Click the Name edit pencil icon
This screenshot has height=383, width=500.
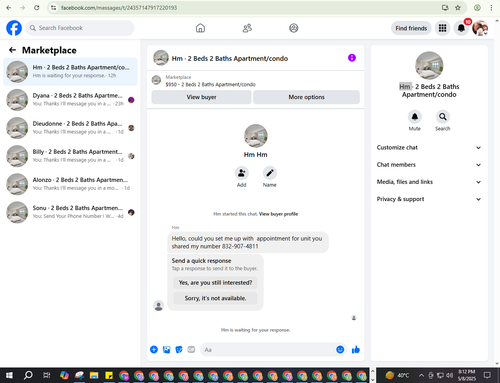coord(270,173)
